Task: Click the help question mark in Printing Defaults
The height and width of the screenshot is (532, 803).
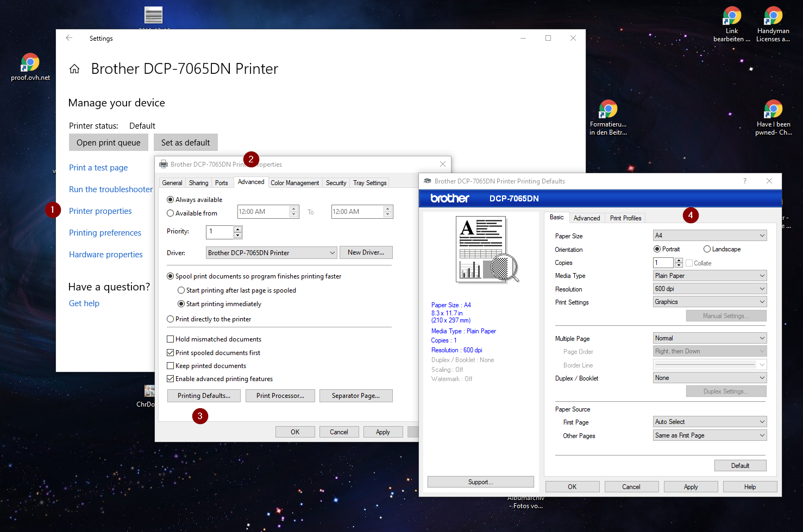Action: coord(744,181)
